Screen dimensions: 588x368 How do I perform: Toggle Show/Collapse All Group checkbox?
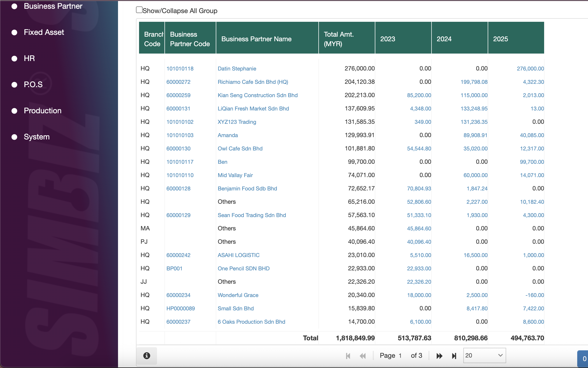tap(139, 10)
